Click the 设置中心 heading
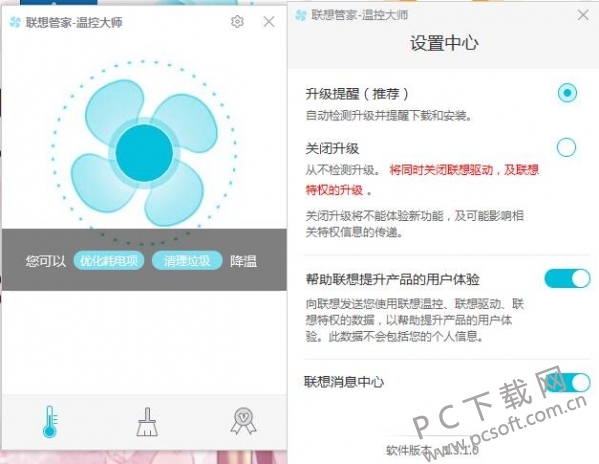This screenshot has width=599, height=464. (444, 43)
